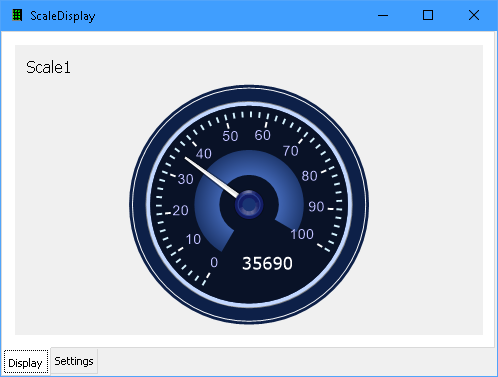Image resolution: width=498 pixels, height=377 pixels.
Task: Click the 35690 gauge readout value
Action: coord(267,263)
